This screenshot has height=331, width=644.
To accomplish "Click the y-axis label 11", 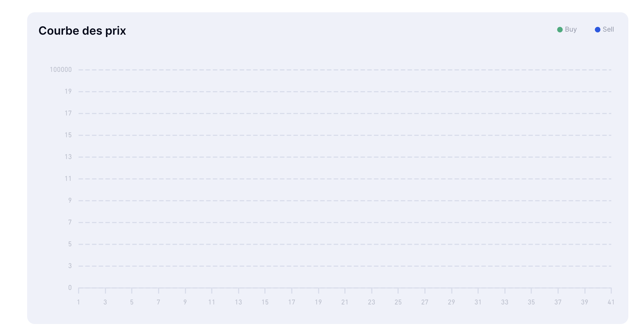I will (x=68, y=179).
